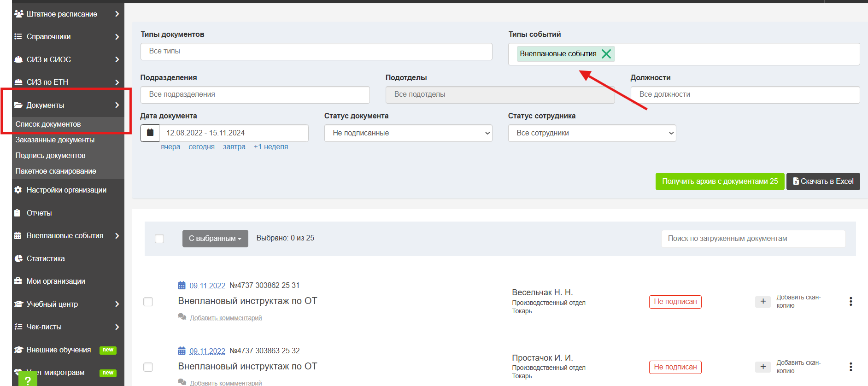This screenshot has height=386, width=868.
Task: Toggle the select-all documents checkbox
Action: tap(159, 239)
